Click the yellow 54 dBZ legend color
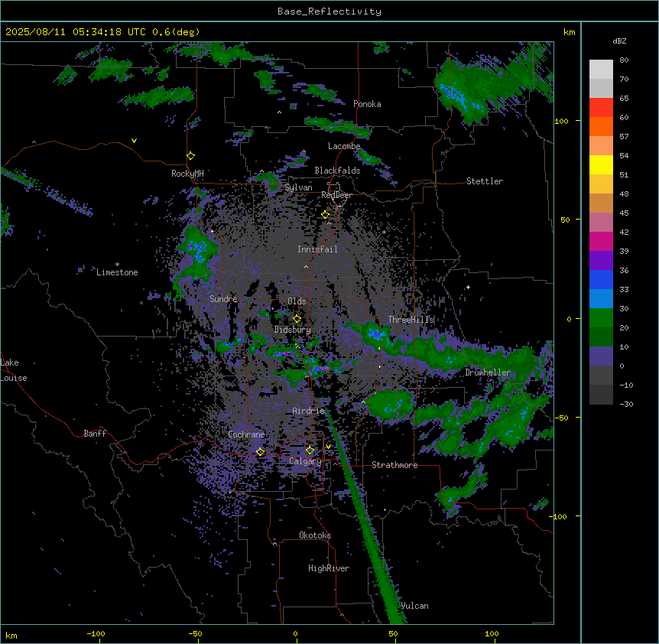The image size is (659, 644). click(601, 164)
